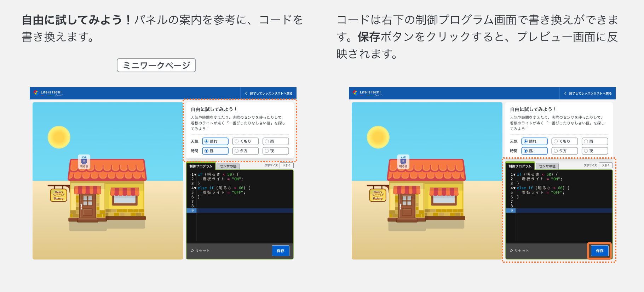Collapse the line 1 fold arrow in left editor
The height and width of the screenshot is (292, 644).
195,175
